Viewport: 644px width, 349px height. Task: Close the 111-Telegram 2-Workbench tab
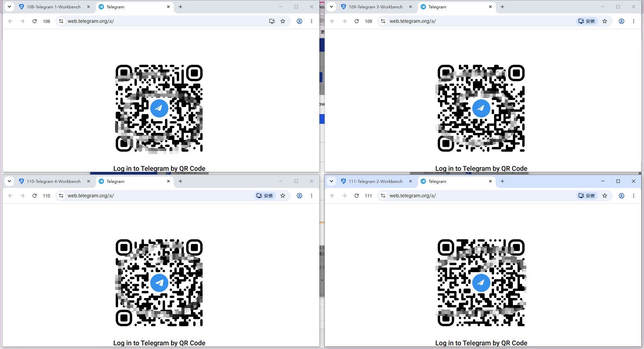[411, 181]
